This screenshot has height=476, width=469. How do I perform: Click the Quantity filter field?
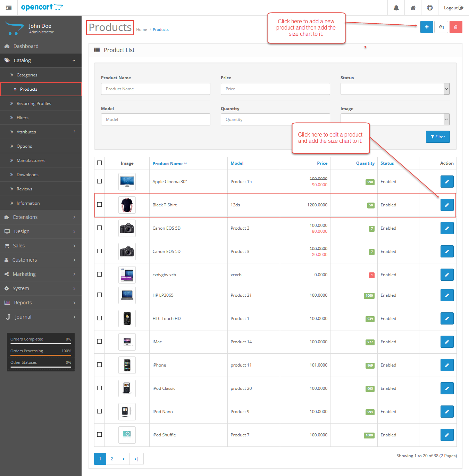click(x=275, y=120)
